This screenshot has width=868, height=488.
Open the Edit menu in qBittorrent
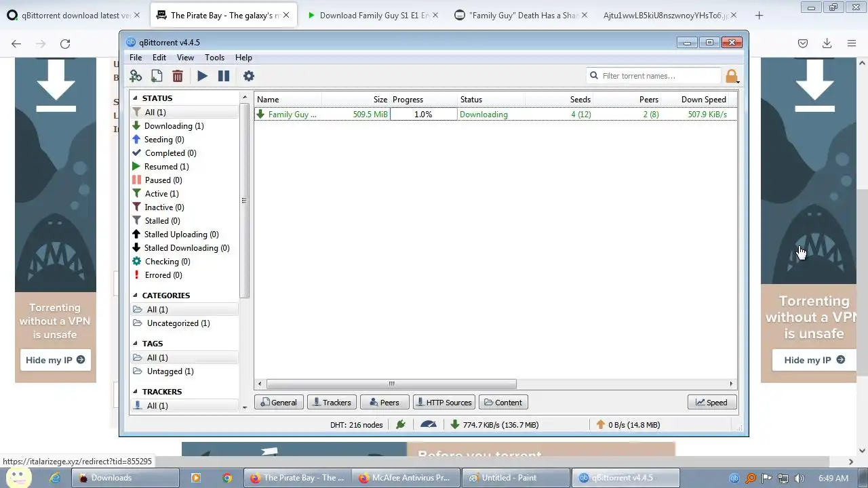[x=159, y=58]
